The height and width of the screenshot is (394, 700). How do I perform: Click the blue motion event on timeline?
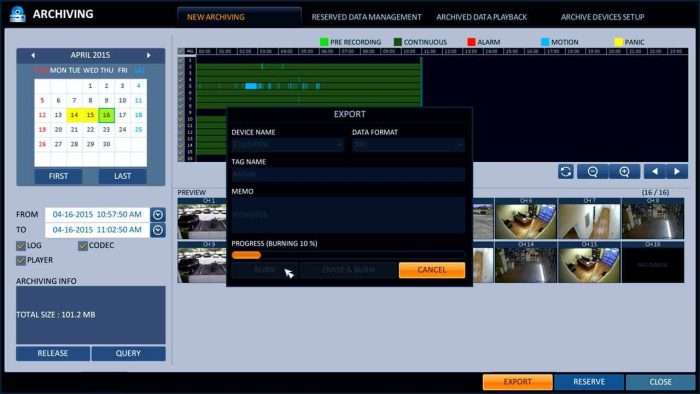pyautogui.click(x=251, y=86)
